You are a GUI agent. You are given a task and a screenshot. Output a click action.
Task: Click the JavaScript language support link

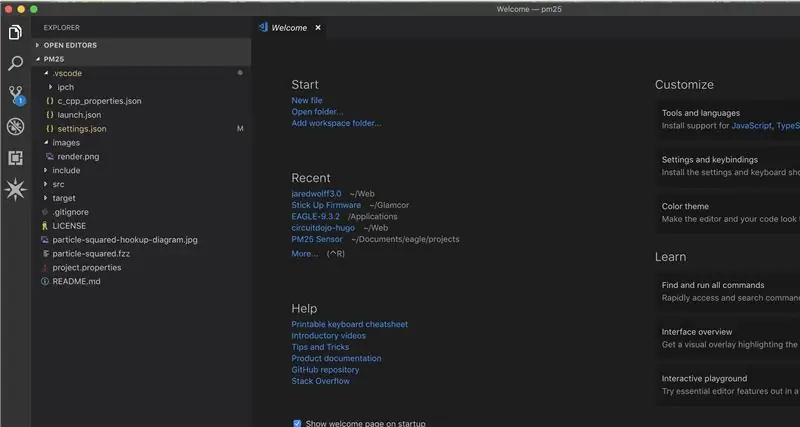click(752, 125)
